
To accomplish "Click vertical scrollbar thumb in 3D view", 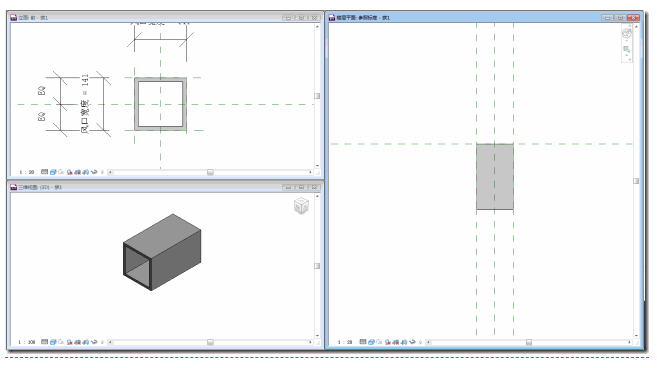I will pyautogui.click(x=317, y=266).
